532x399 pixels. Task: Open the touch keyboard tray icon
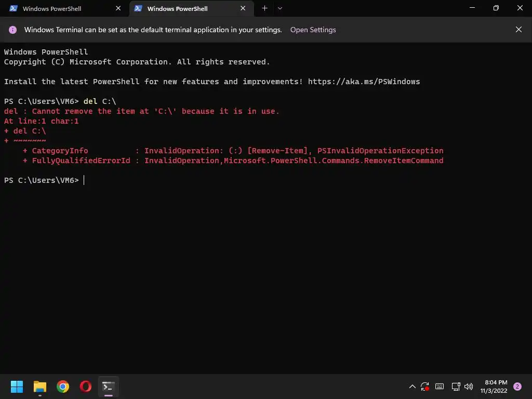[440, 387]
